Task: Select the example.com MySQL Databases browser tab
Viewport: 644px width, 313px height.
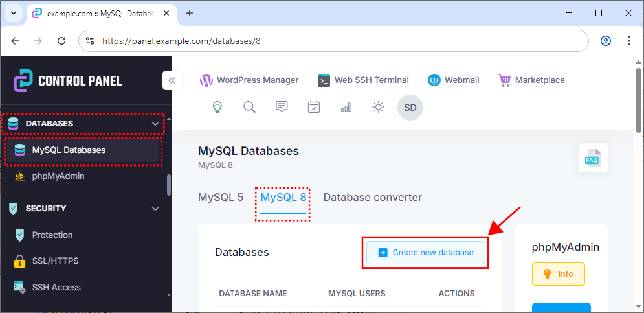Action: coord(102,13)
